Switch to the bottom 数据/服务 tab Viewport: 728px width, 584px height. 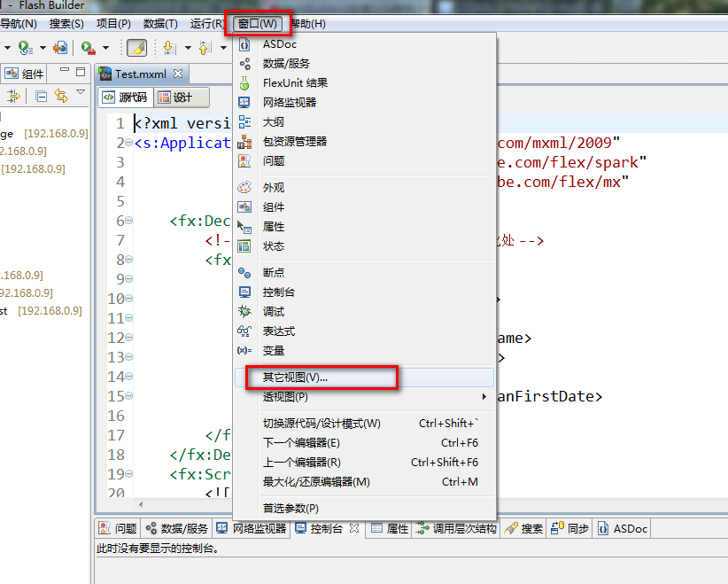pos(176,529)
